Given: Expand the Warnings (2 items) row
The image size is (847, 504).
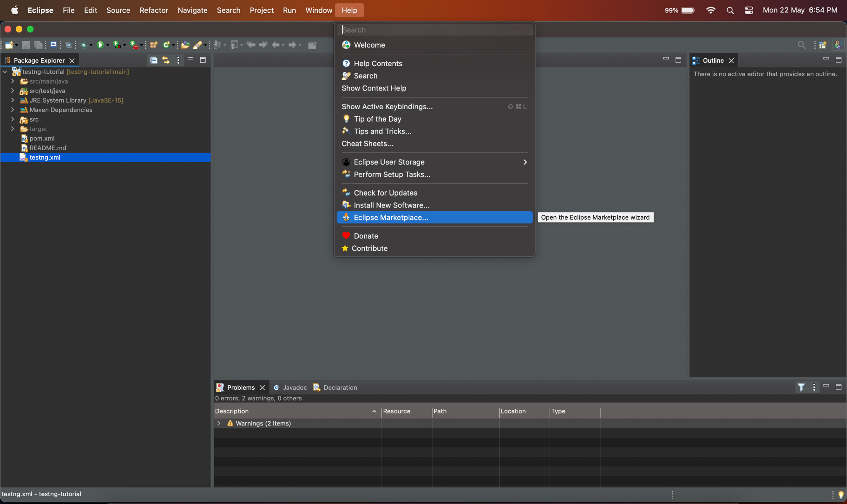Looking at the screenshot, I should 219,423.
